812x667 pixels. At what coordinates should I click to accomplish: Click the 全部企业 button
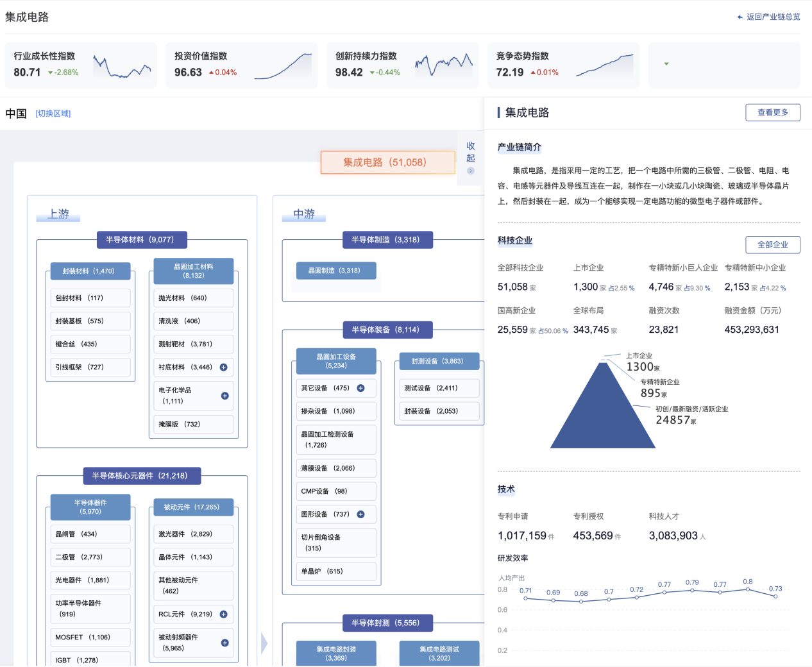click(x=772, y=244)
